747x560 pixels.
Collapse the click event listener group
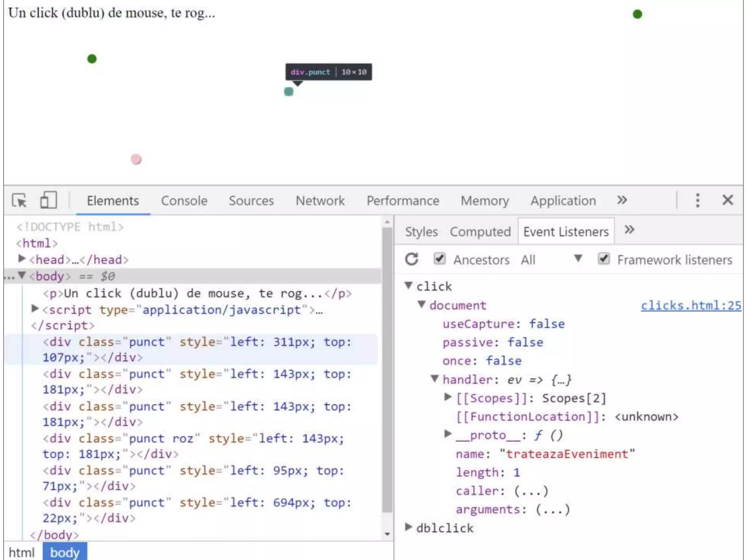point(409,285)
